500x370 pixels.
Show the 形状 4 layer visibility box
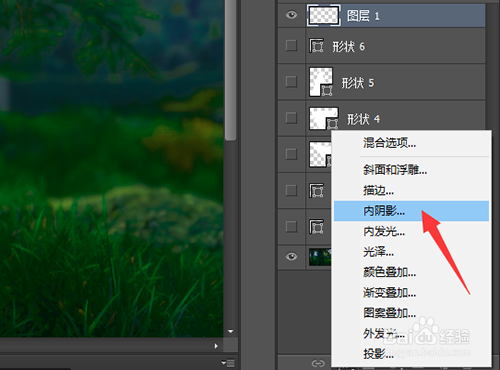[x=292, y=118]
